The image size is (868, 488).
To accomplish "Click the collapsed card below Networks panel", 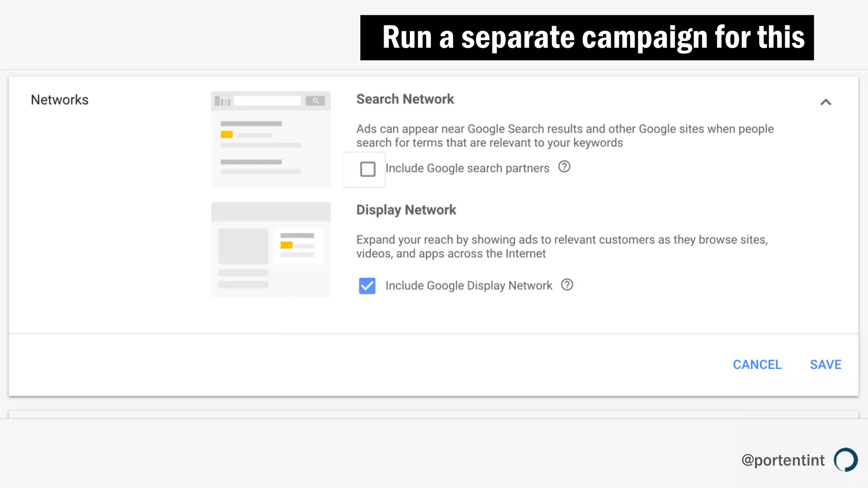I will coord(433,414).
